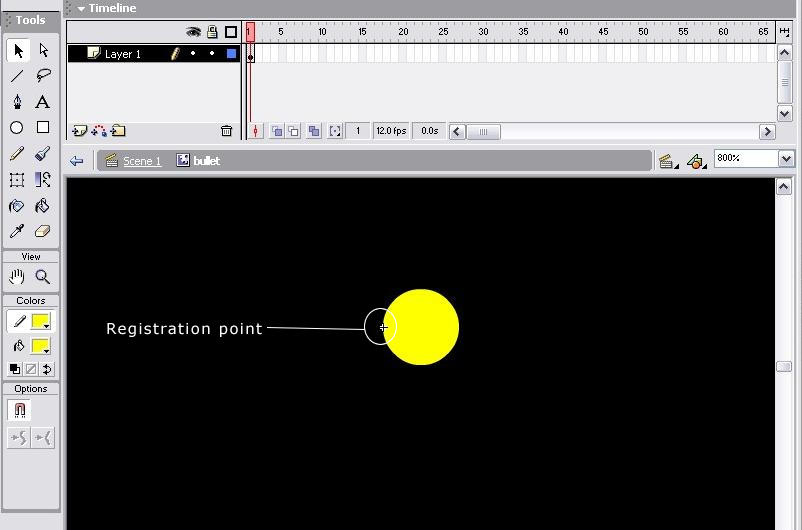Click the keyframe in frame 1
The width and height of the screenshot is (802, 530).
[250, 54]
